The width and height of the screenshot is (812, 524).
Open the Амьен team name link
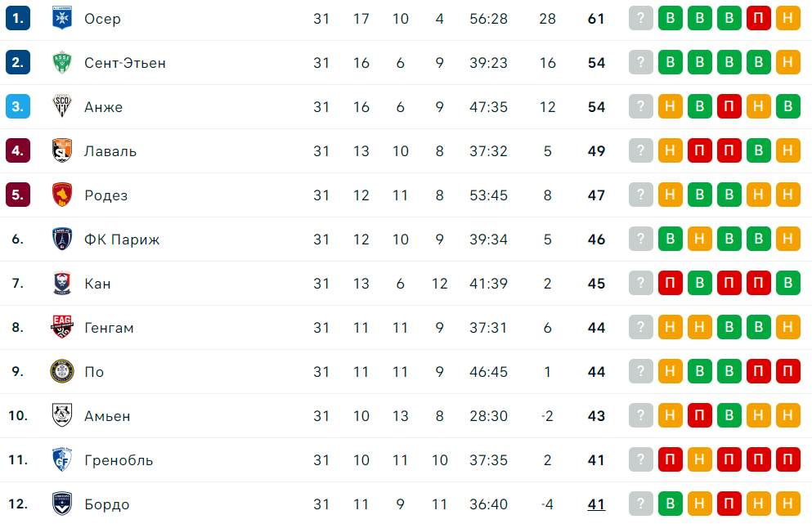[107, 416]
